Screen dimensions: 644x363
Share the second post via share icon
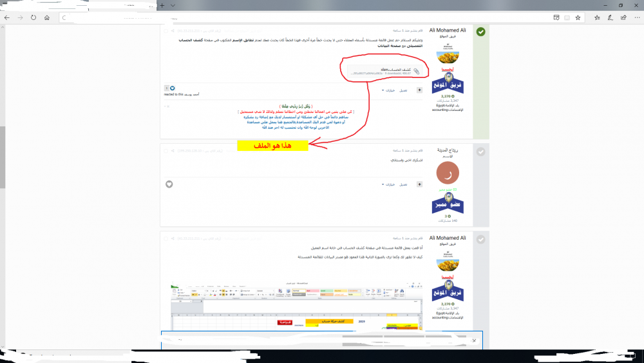[173, 151]
